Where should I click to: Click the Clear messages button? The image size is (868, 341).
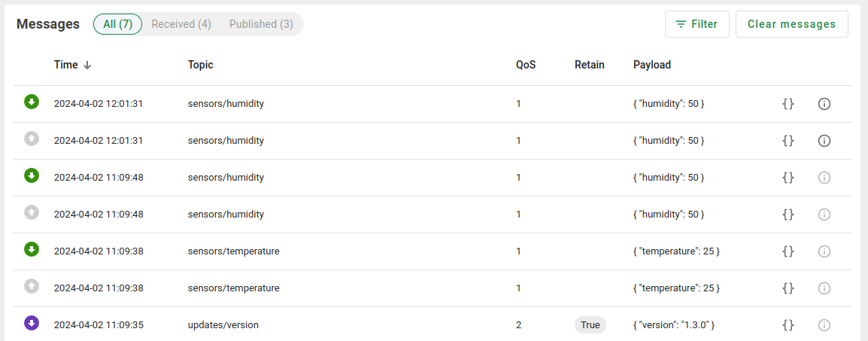point(791,24)
